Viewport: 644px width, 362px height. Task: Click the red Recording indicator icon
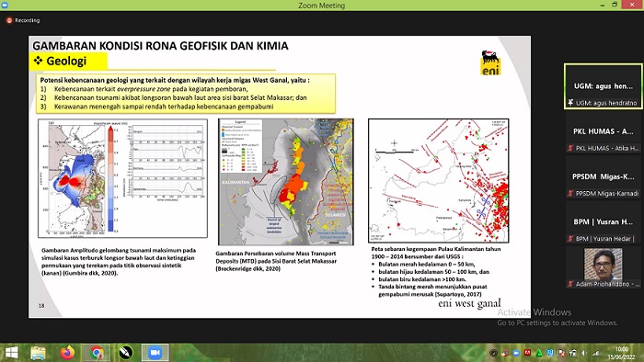(9, 20)
